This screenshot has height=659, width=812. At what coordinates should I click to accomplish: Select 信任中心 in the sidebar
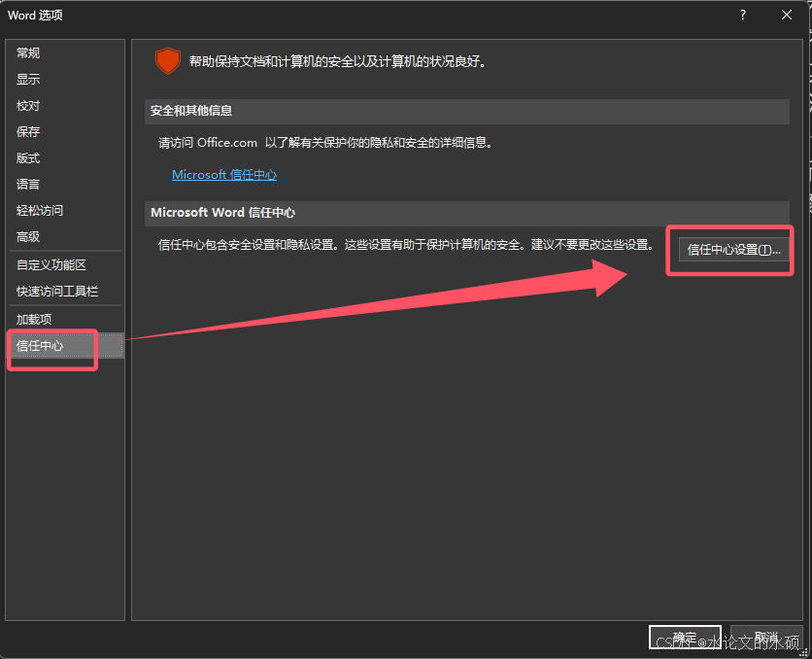(65, 346)
